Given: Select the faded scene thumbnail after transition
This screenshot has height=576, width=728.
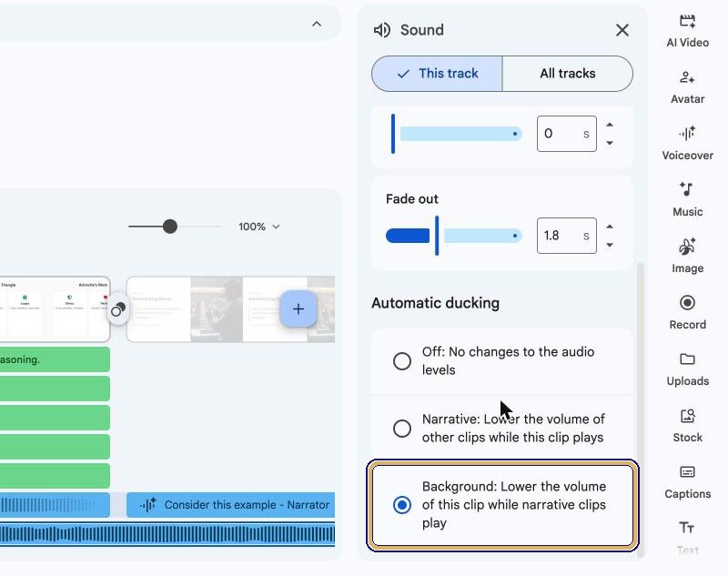Looking at the screenshot, I should coord(231,309).
